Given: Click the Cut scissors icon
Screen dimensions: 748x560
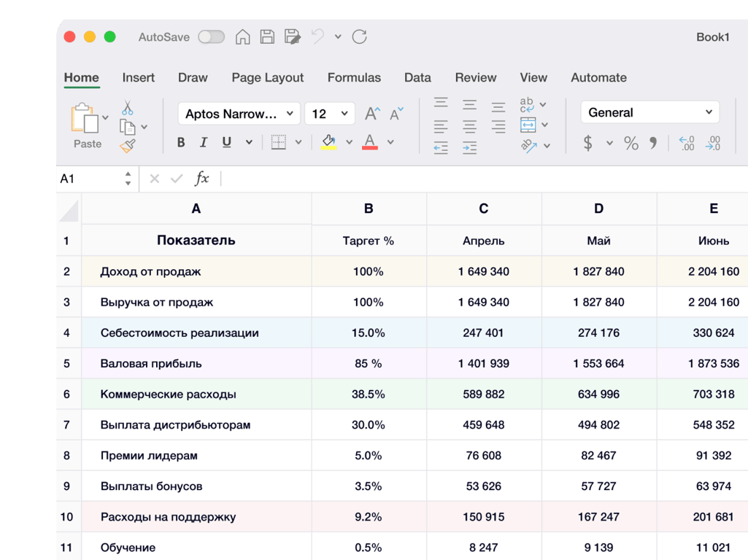Looking at the screenshot, I should click(128, 108).
